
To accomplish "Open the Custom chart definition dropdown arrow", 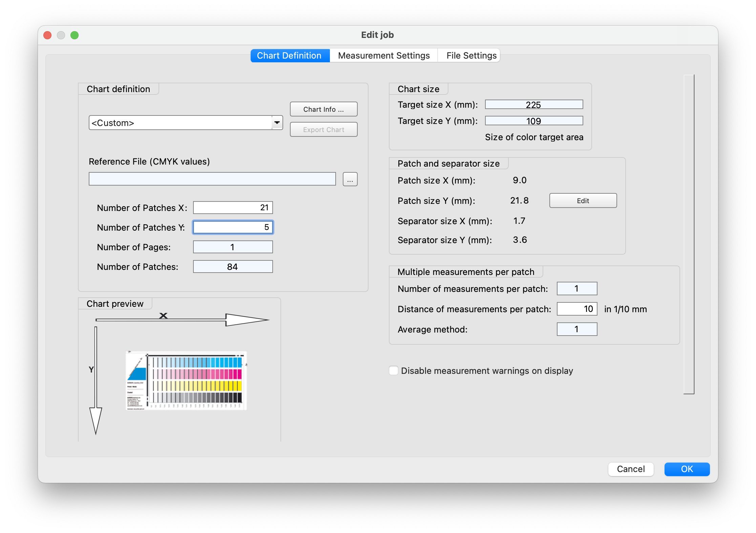I will coord(277,123).
